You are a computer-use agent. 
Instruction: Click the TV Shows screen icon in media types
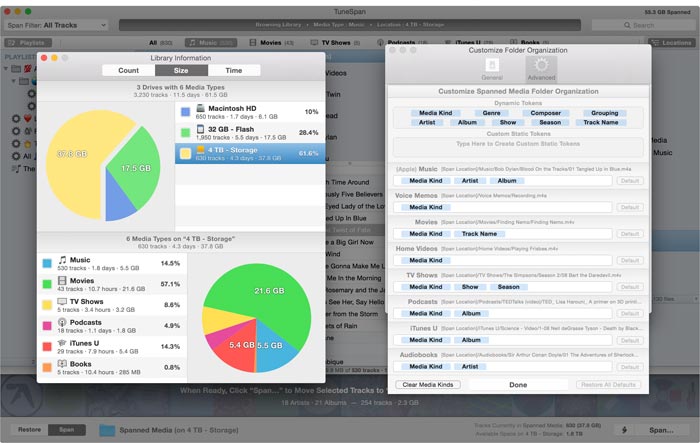62,301
